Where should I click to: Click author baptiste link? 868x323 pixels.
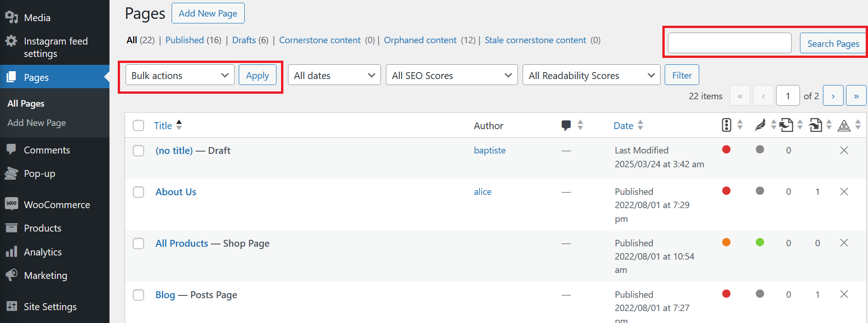point(490,150)
